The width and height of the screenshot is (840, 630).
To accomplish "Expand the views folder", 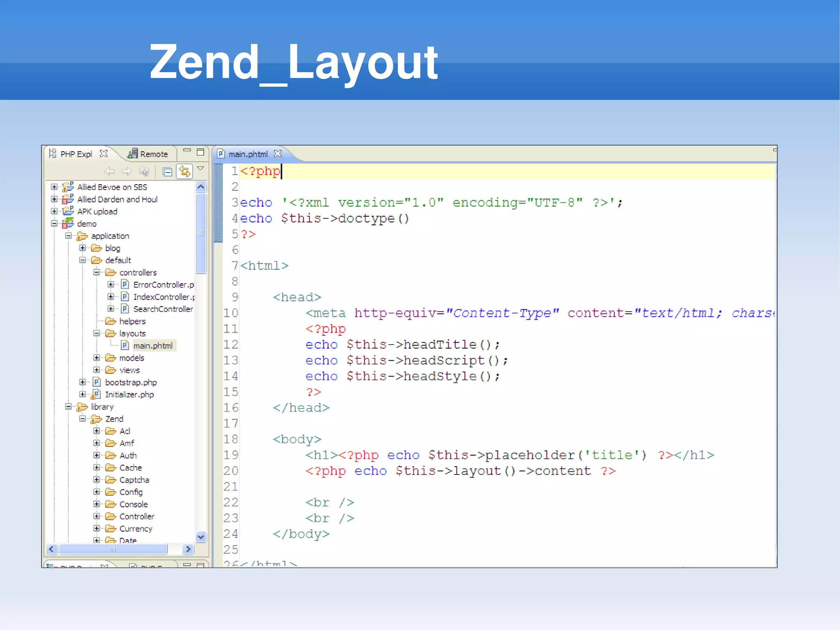I will coord(96,370).
